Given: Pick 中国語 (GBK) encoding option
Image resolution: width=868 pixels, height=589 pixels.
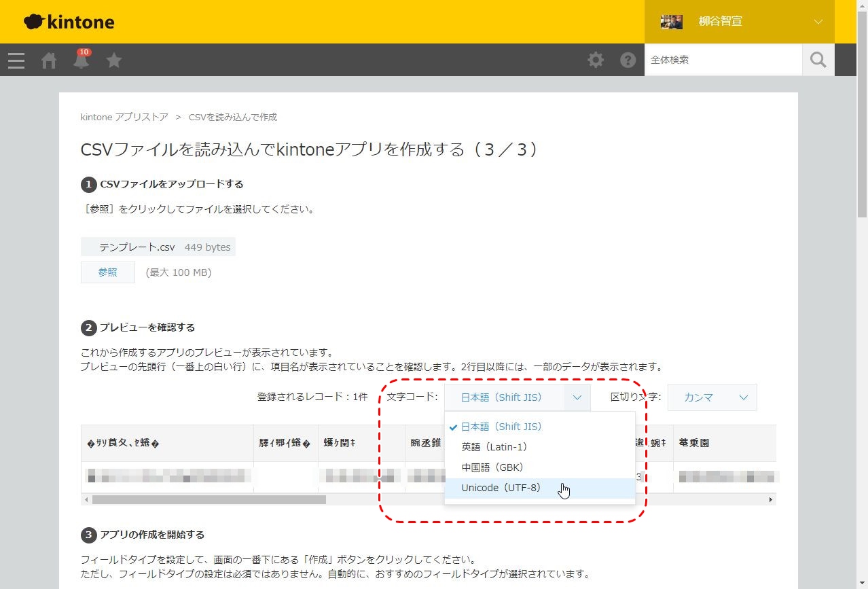Looking at the screenshot, I should pyautogui.click(x=492, y=467).
